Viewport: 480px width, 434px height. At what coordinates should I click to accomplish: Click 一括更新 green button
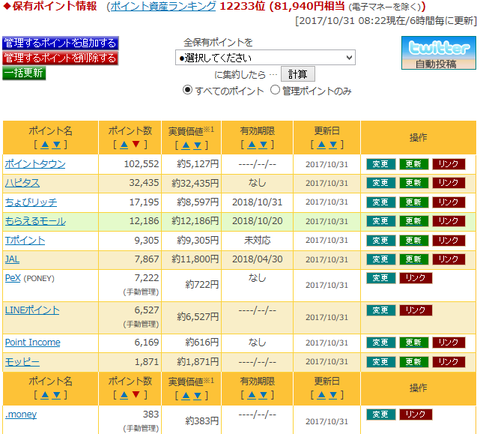coord(24,73)
